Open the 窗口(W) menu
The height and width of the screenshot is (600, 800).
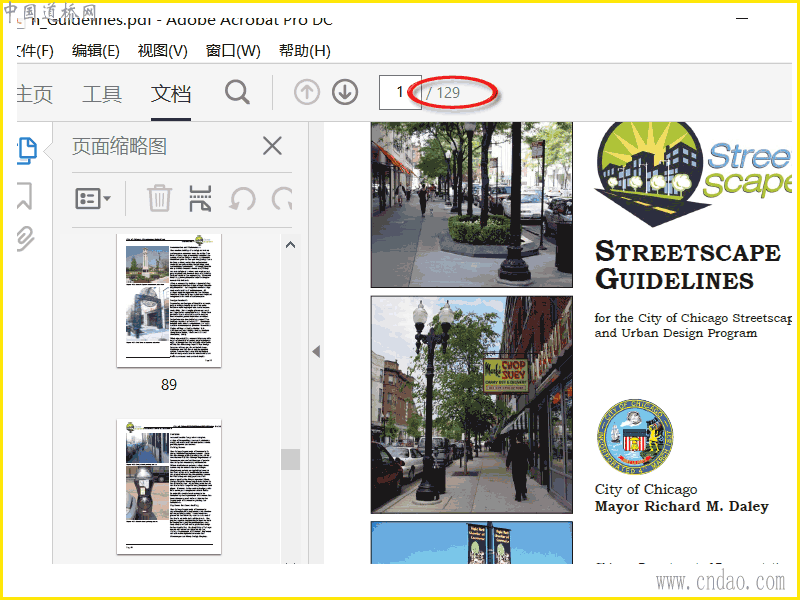pos(233,51)
